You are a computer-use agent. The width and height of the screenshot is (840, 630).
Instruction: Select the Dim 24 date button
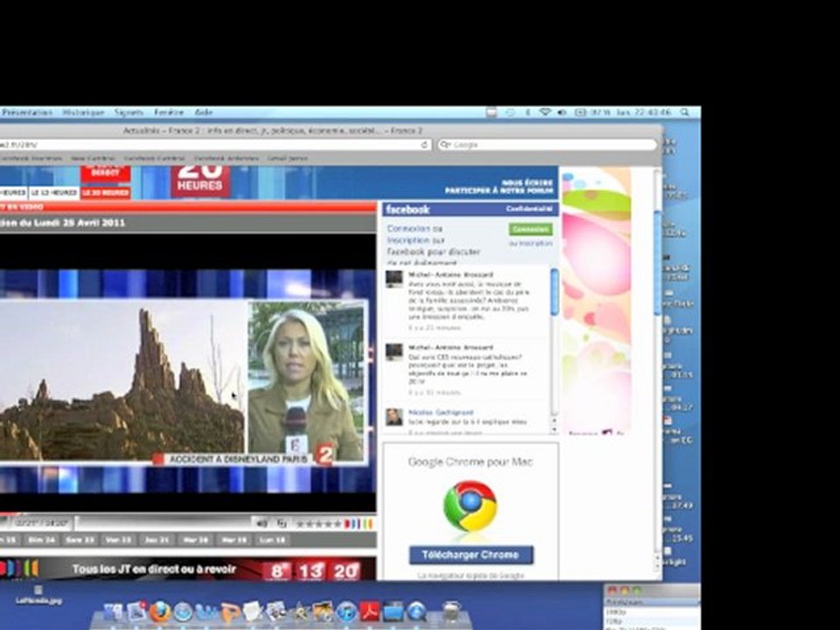tap(42, 540)
